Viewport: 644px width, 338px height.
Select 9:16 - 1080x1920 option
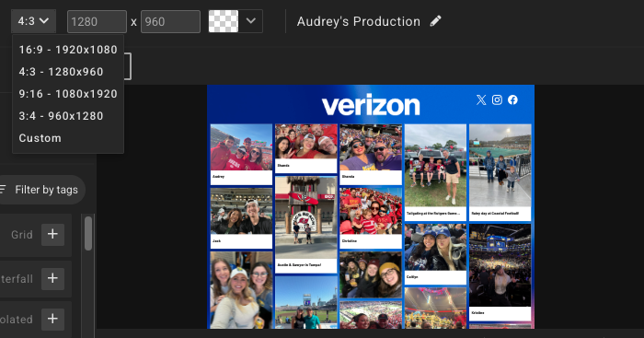(68, 94)
